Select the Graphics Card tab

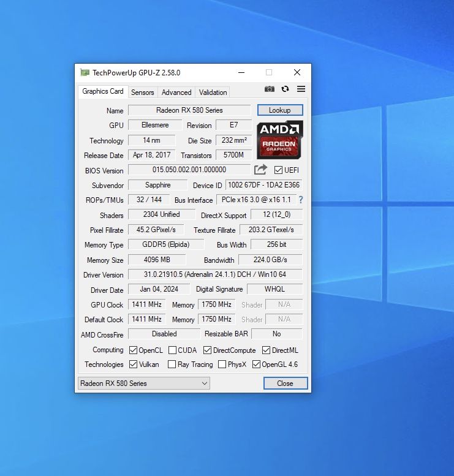click(103, 91)
